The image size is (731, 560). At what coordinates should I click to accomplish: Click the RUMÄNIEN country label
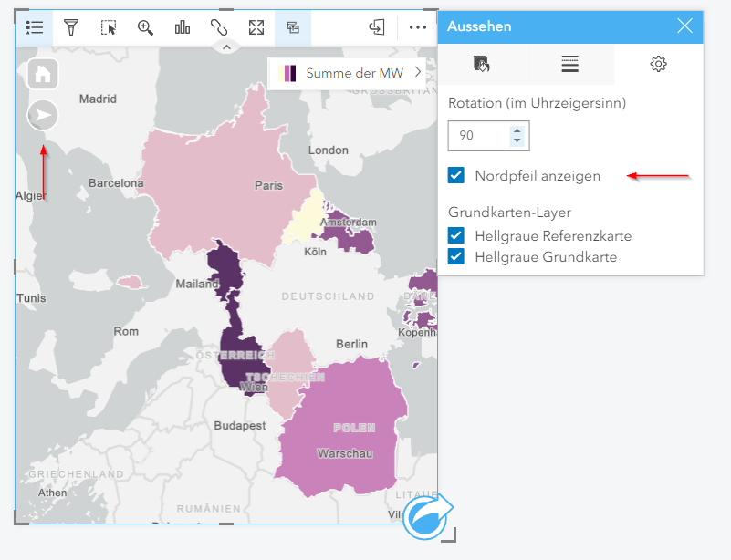209,509
